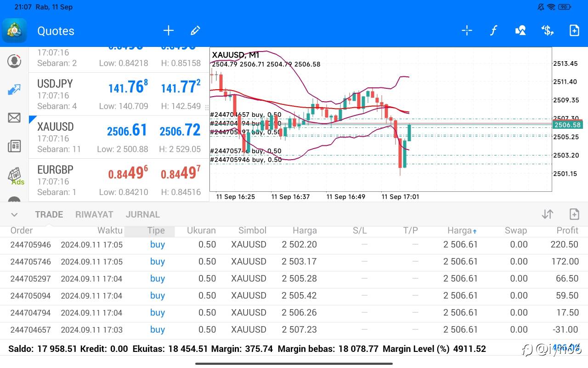This screenshot has height=368, width=588.
Task: Select order 244705946 in trade list
Action: pos(294,245)
